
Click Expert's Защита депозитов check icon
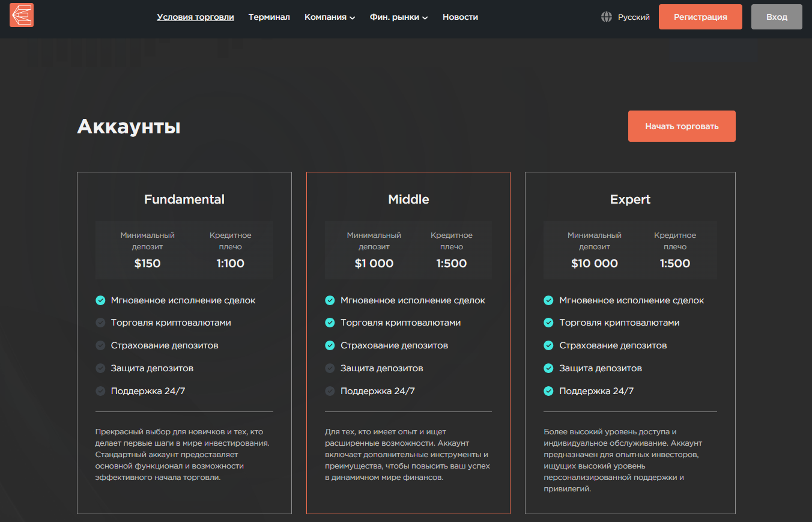click(x=548, y=368)
